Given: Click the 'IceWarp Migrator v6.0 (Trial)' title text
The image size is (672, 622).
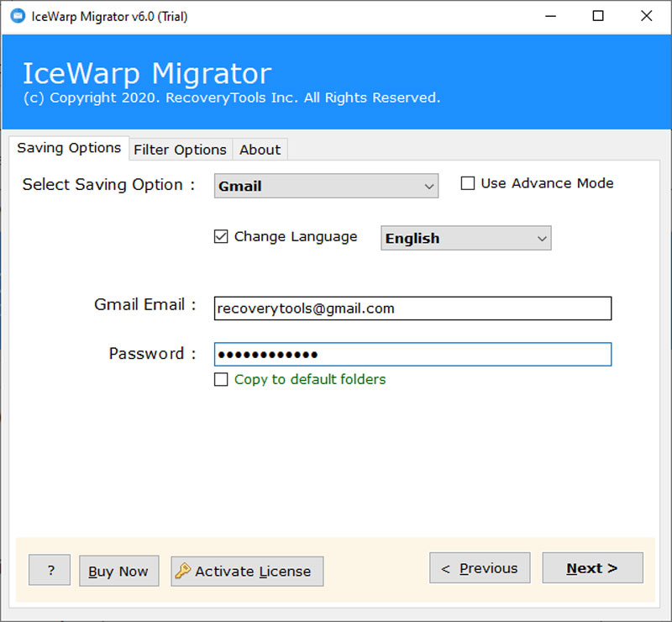Looking at the screenshot, I should coord(109,17).
